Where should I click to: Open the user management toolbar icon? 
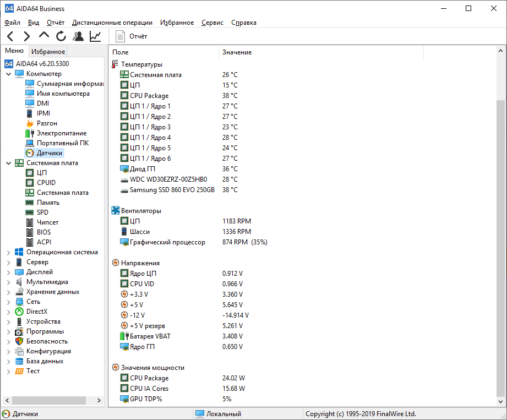(78, 36)
